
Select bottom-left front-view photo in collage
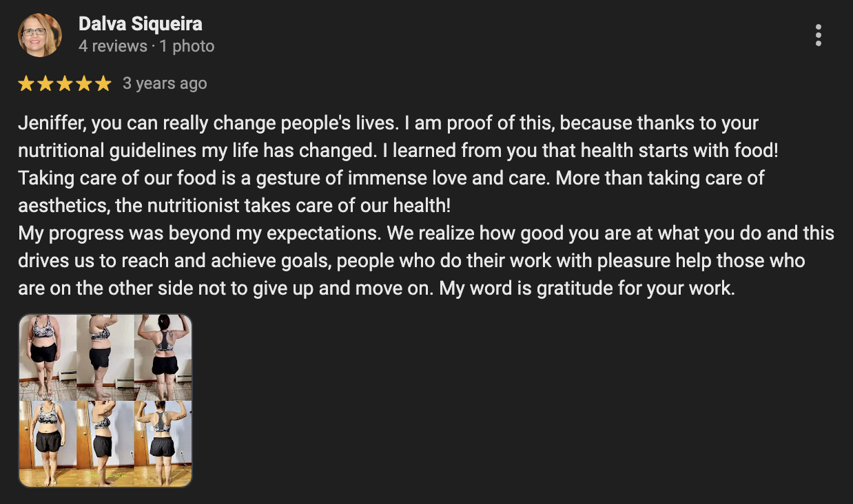(x=47, y=443)
